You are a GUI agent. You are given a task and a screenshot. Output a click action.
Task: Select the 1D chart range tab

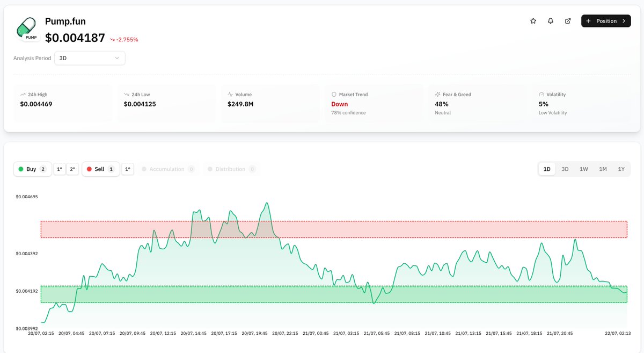[x=547, y=169]
